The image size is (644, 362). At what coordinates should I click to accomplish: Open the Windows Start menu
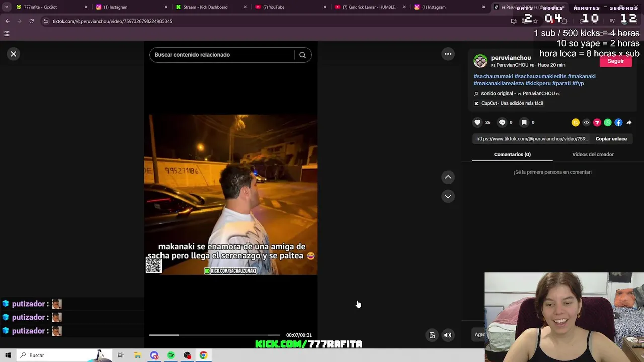tap(8, 355)
